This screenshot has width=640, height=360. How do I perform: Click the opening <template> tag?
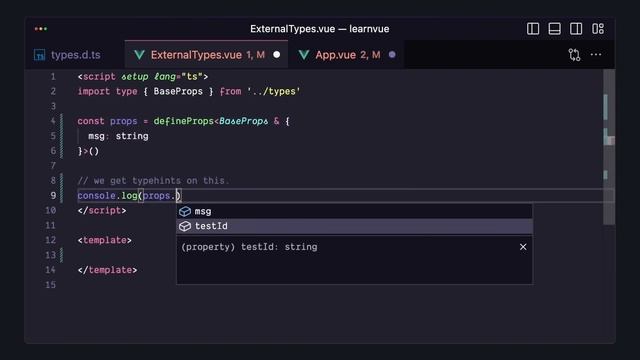104,240
